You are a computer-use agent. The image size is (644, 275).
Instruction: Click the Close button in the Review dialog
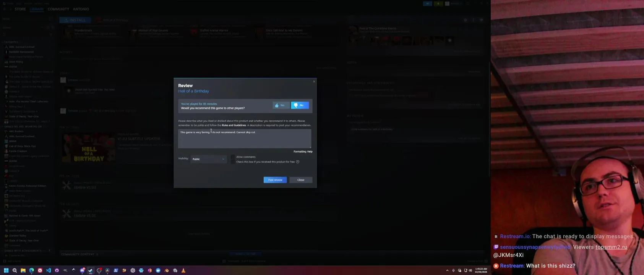301,180
